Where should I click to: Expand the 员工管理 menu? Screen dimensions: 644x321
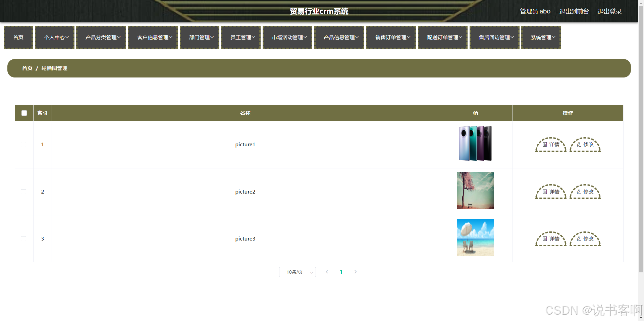(x=241, y=38)
